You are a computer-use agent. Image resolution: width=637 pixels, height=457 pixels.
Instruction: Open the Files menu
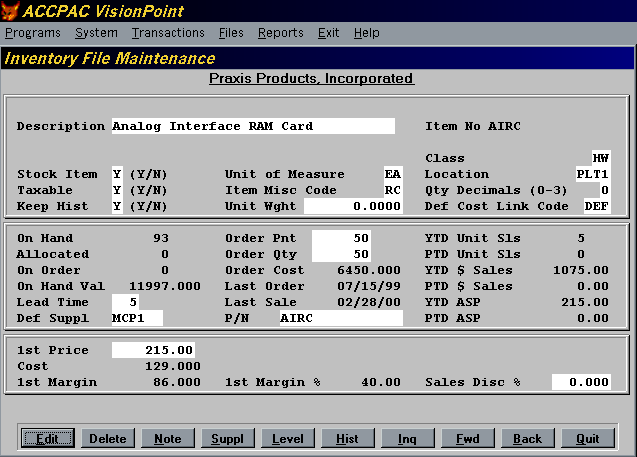tap(231, 33)
